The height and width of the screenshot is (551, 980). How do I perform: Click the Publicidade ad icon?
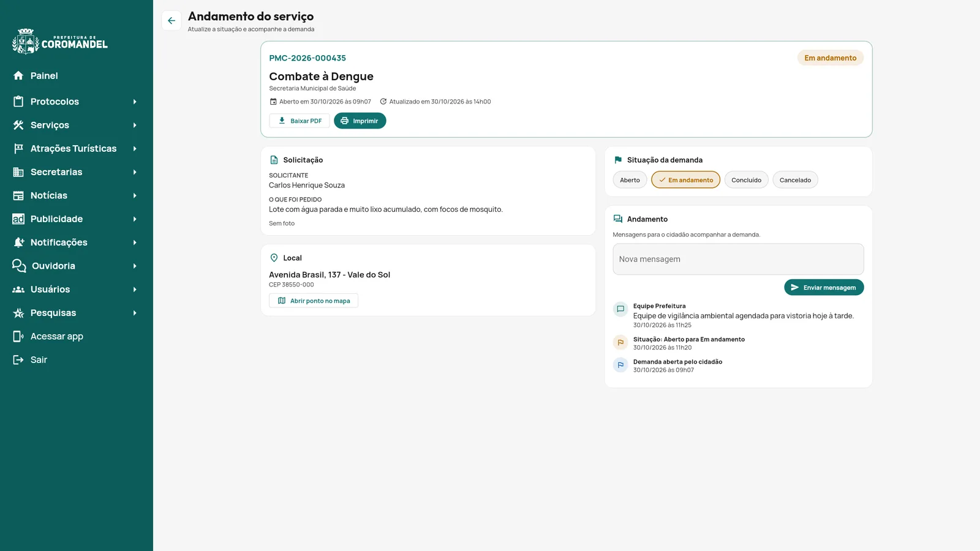point(18,219)
